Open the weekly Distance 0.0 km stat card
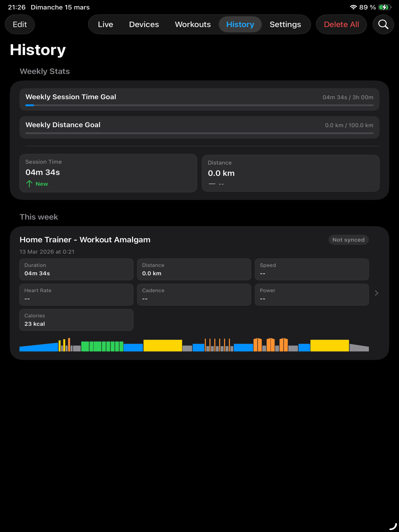The width and height of the screenshot is (399, 532). click(x=291, y=173)
